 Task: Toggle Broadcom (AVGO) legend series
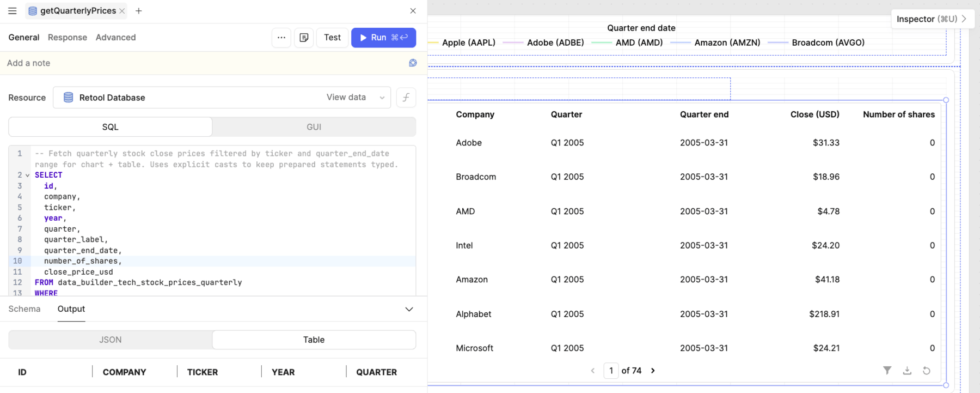coord(816,43)
